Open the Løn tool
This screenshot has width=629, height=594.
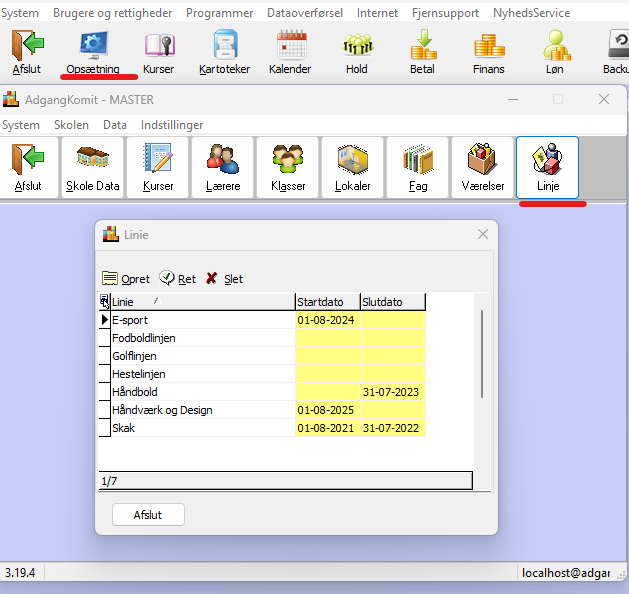tap(555, 52)
